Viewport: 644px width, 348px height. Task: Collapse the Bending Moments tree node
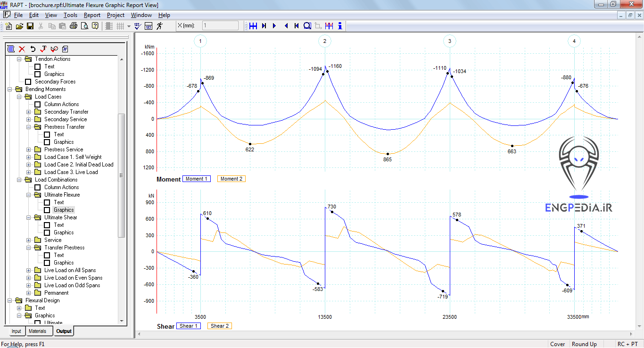click(x=10, y=89)
